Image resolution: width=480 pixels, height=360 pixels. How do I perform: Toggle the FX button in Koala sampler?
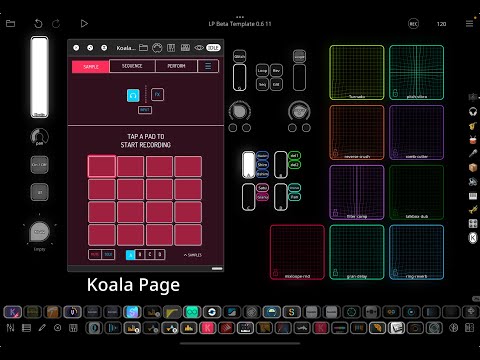(x=157, y=95)
